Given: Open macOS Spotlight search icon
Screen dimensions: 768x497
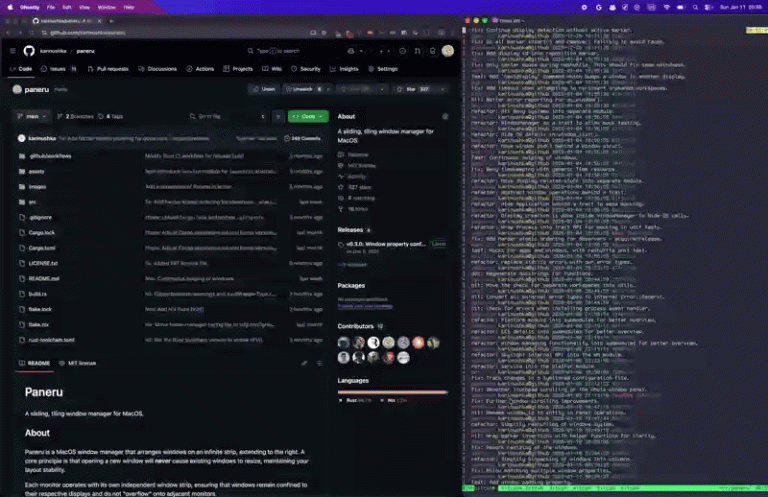Looking at the screenshot, I should point(695,7).
